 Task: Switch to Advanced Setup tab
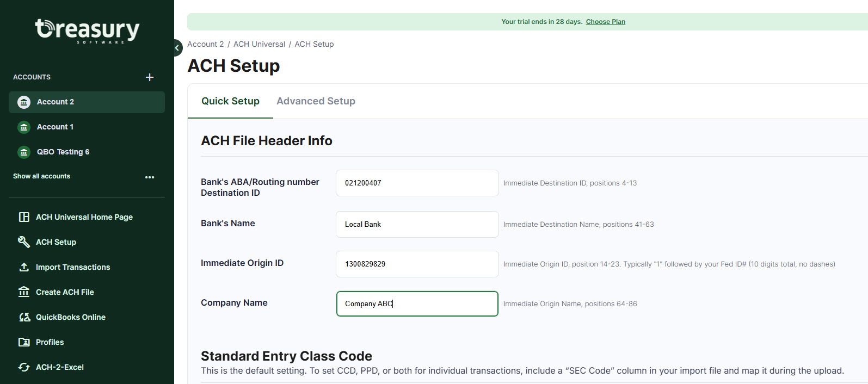click(x=316, y=101)
